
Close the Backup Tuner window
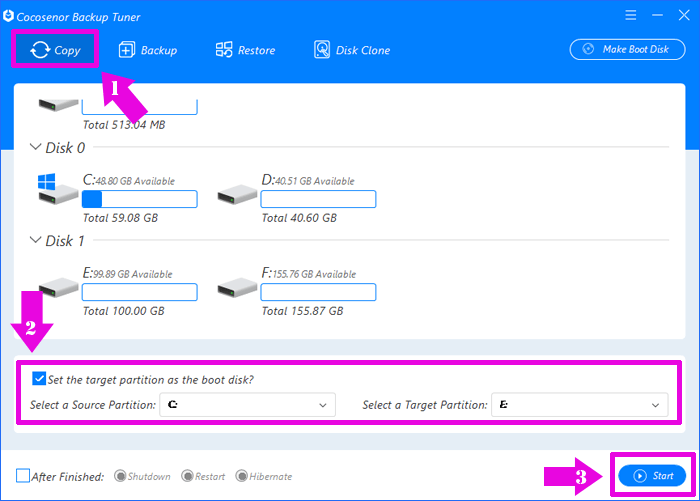[684, 16]
